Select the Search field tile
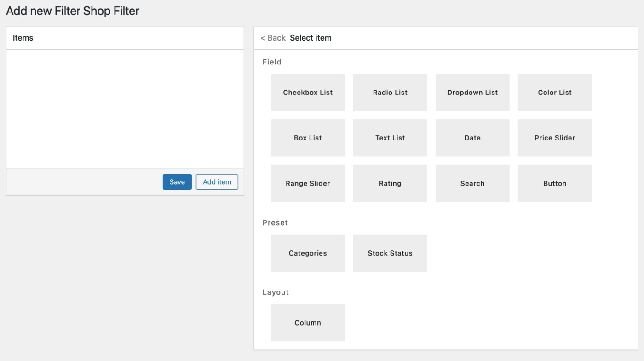 coord(472,183)
